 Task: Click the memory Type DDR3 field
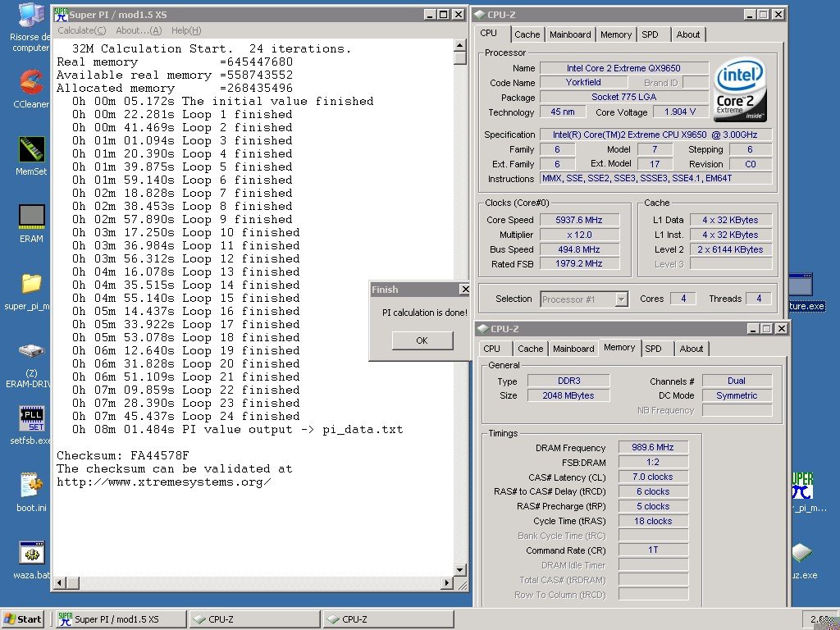[x=568, y=381]
